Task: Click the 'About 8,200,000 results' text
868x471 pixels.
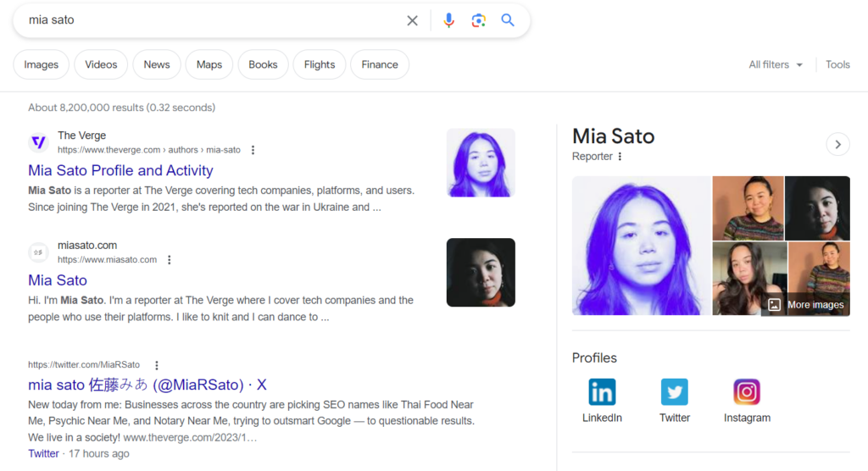Action: [x=122, y=108]
